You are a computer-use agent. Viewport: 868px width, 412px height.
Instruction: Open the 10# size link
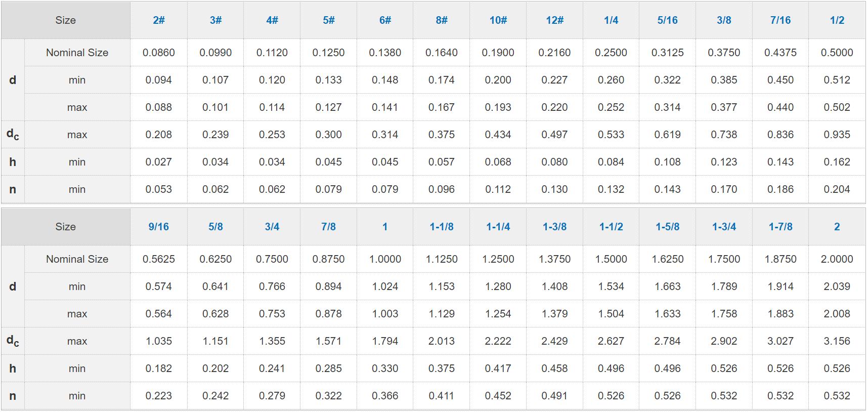point(498,20)
